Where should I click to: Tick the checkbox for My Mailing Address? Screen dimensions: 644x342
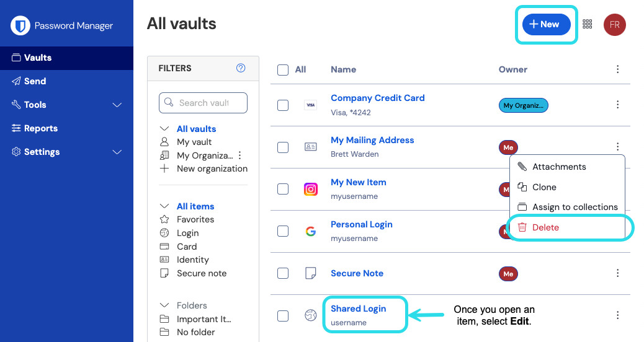click(x=283, y=147)
